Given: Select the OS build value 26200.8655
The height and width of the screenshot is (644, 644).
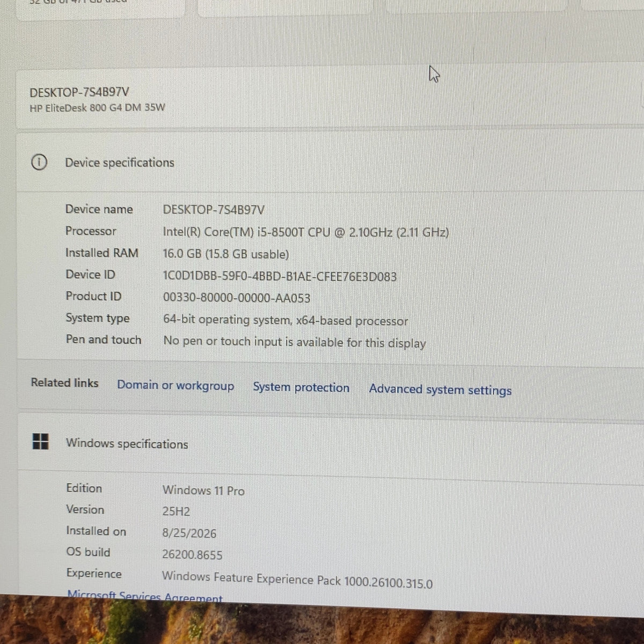Looking at the screenshot, I should coord(192,555).
